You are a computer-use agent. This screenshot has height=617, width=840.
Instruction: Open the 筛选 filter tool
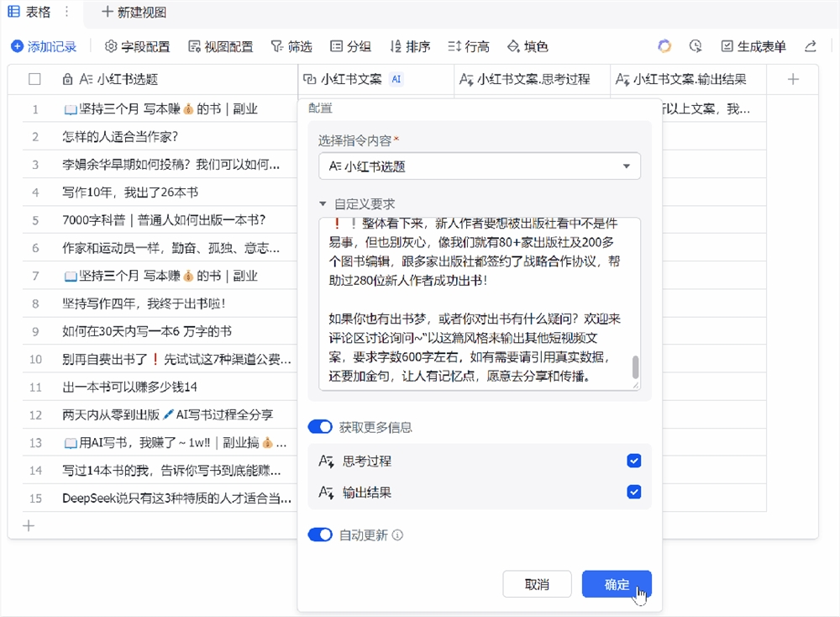[x=291, y=47]
